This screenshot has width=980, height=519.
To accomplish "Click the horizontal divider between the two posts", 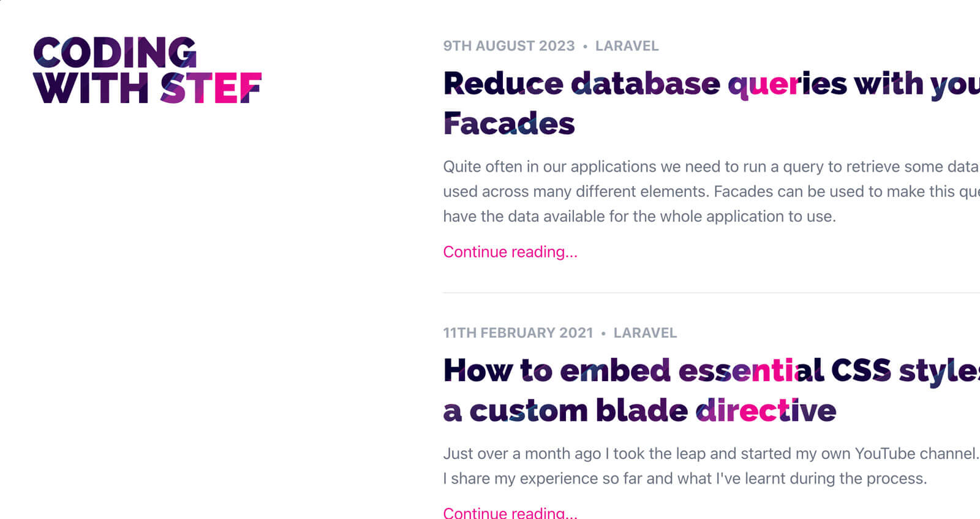I will click(x=712, y=293).
